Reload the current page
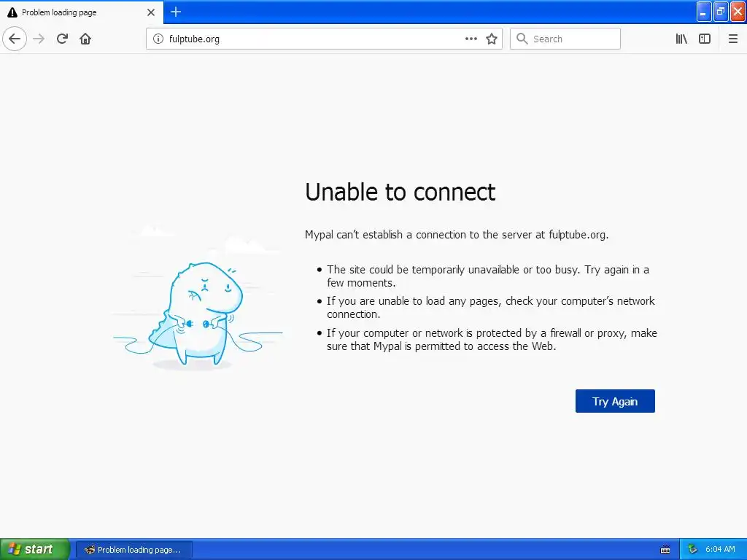The image size is (747, 560). click(62, 39)
